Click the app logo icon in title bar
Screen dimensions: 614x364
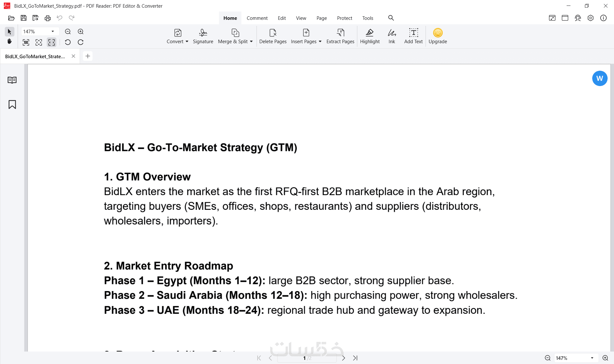7,6
